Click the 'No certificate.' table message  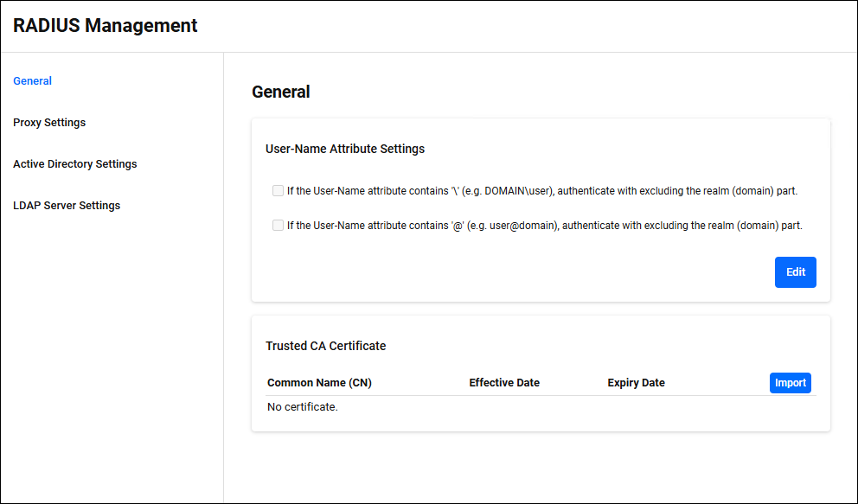tap(302, 407)
